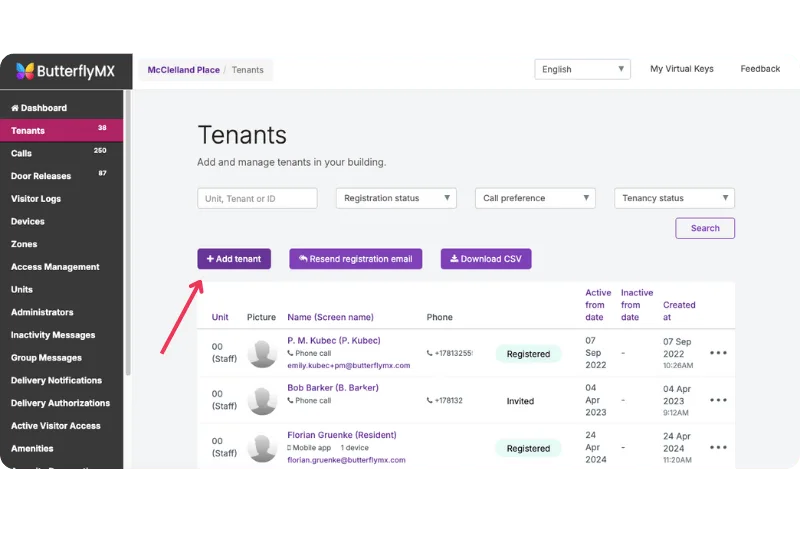Open Delivery Notifications in the sidebar
Screen dimensions: 800x533
[61, 380]
